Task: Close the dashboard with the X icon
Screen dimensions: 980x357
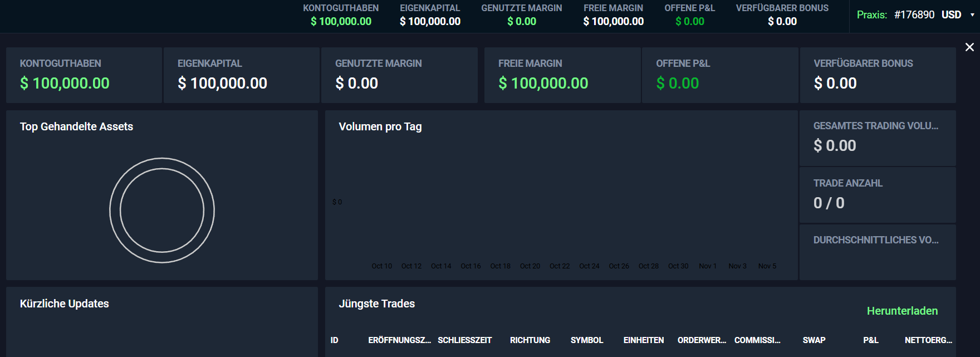Action: click(x=969, y=47)
